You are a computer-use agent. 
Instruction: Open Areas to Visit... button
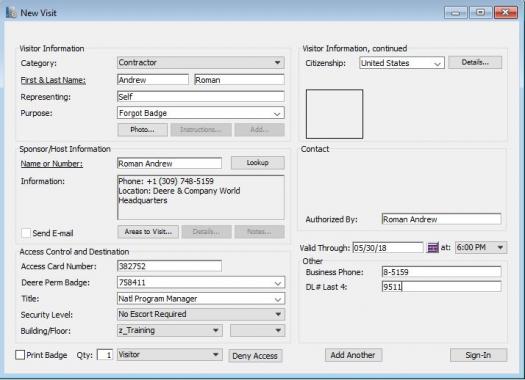pyautogui.click(x=148, y=232)
